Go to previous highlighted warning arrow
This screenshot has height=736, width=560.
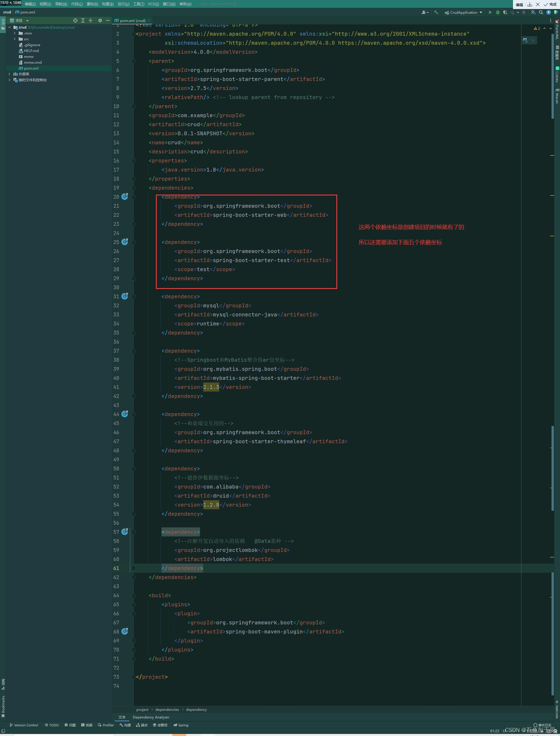544,28
